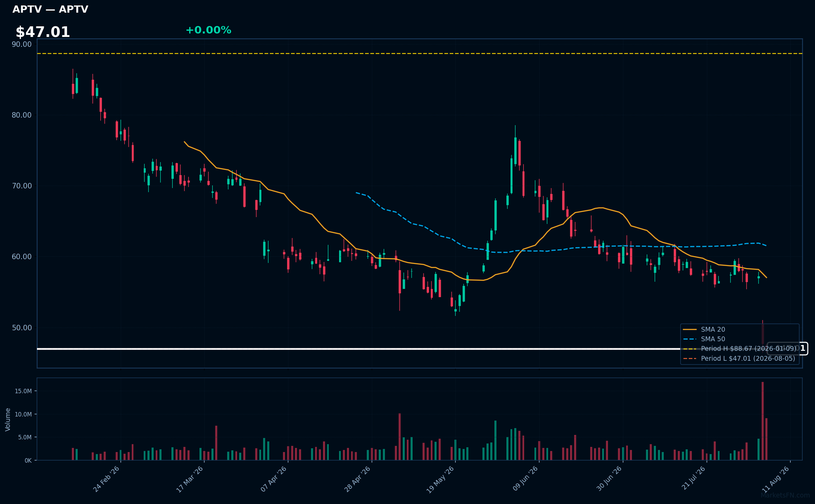Click the "80.00" price axis label
This screenshot has width=815, height=504.
[x=22, y=115]
